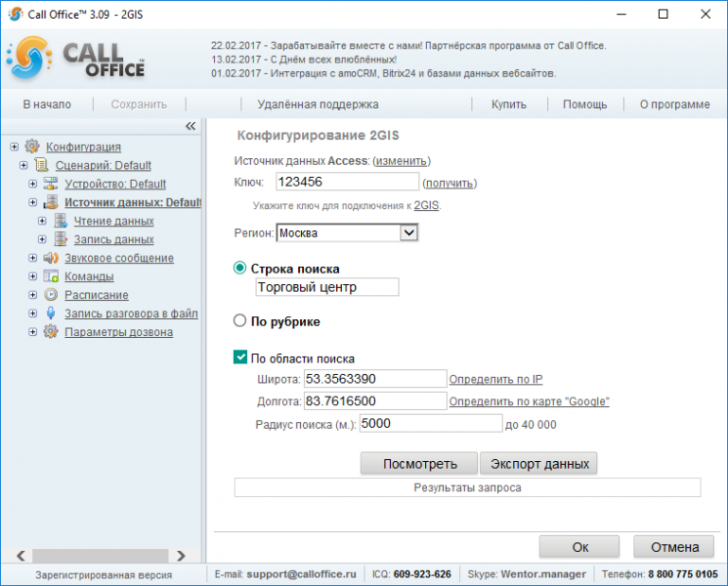Expand the Чтение данных node
The height and width of the screenshot is (586, 728).
(42, 221)
